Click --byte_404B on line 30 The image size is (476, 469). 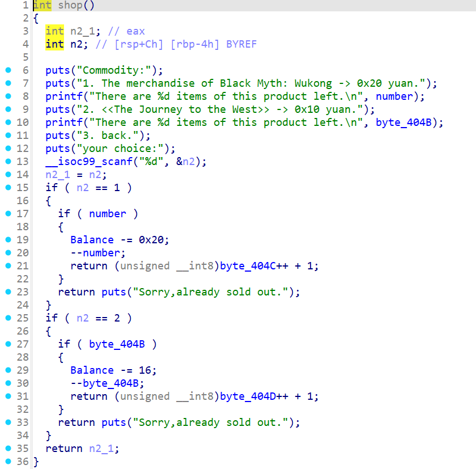(x=104, y=383)
